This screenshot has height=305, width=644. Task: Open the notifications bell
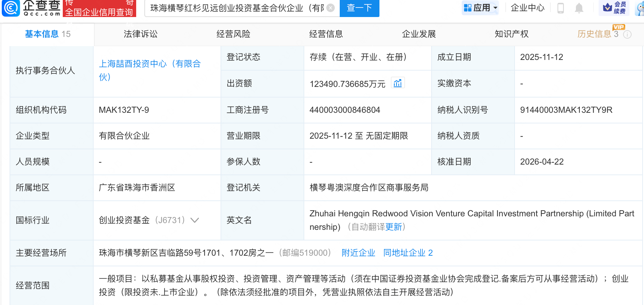(579, 8)
